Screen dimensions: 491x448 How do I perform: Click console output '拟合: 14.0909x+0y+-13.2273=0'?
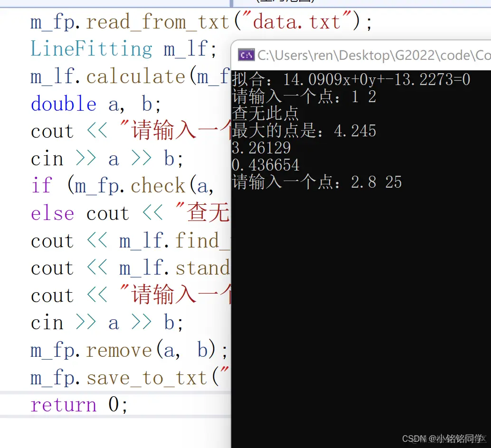coord(351,79)
